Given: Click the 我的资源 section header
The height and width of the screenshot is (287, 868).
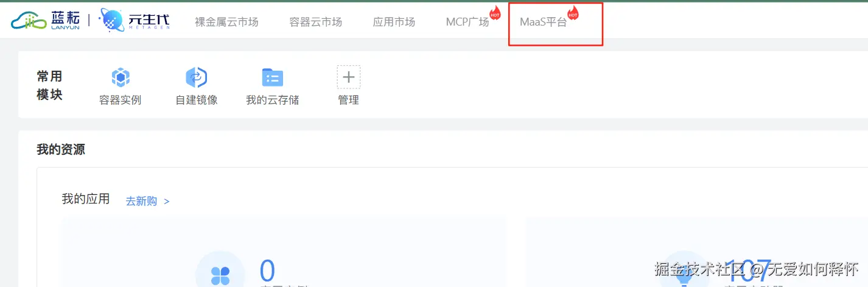Looking at the screenshot, I should pos(61,149).
